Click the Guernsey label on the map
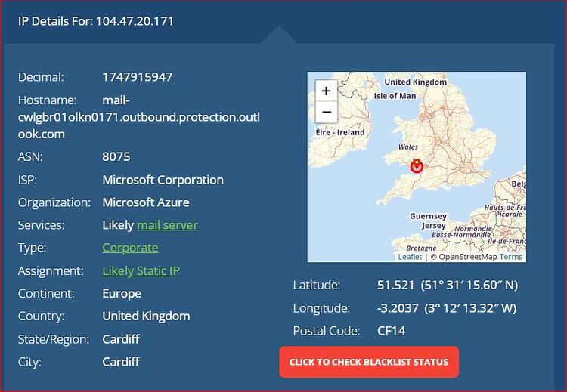Image resolution: width=567 pixels, height=392 pixels. tap(428, 216)
